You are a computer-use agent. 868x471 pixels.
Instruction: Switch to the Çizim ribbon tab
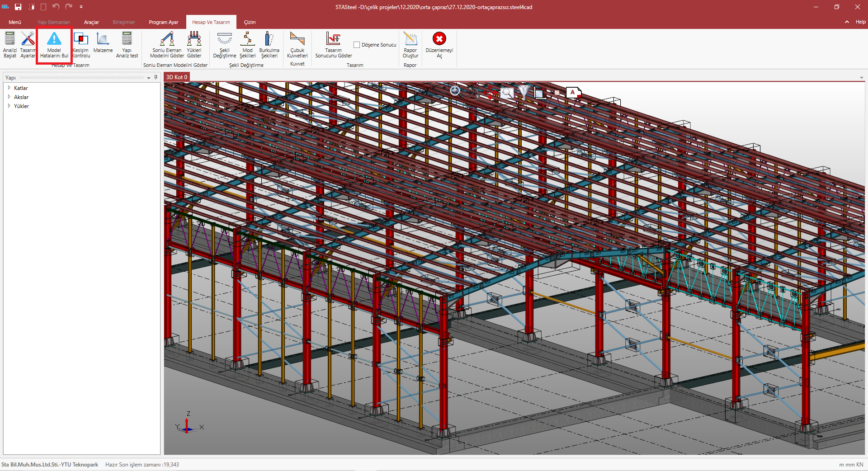(x=250, y=22)
